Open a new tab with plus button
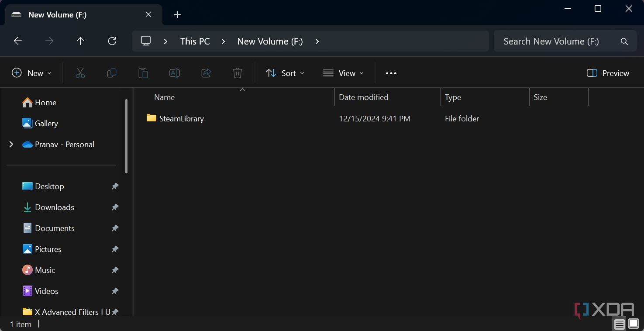 click(x=177, y=14)
